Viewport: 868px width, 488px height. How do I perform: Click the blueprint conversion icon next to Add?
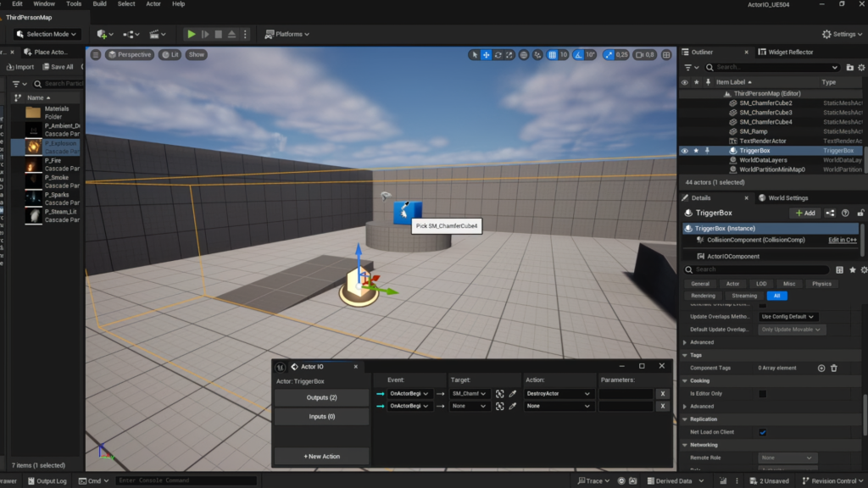[830, 213]
